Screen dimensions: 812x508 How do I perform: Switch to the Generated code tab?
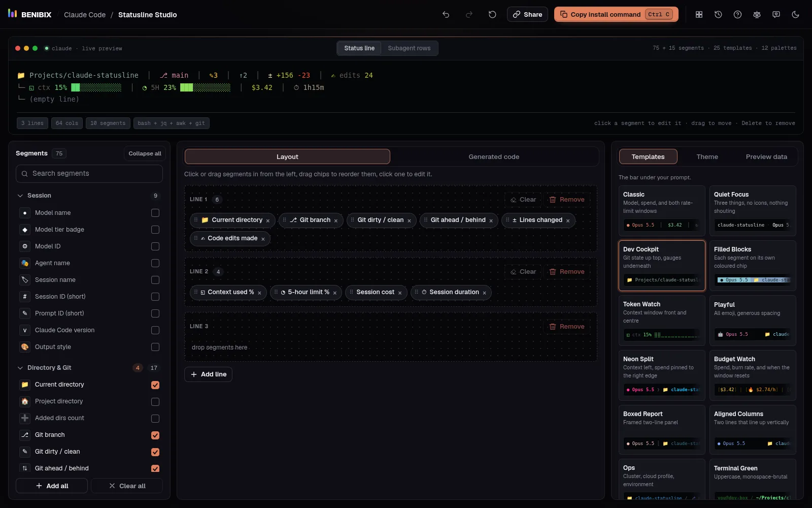tap(494, 156)
